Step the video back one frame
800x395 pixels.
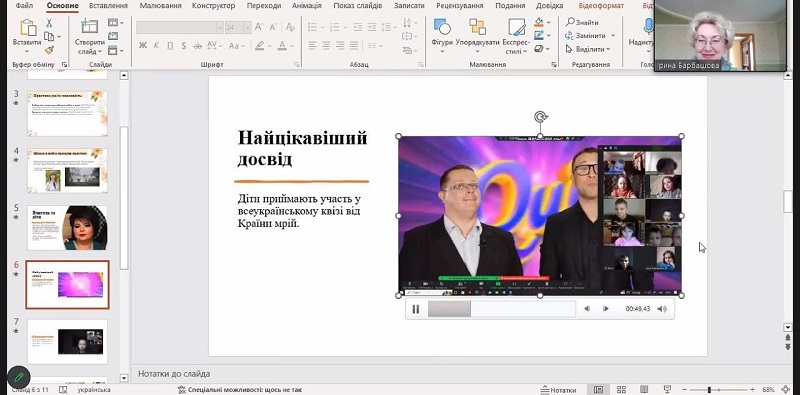[587, 309]
